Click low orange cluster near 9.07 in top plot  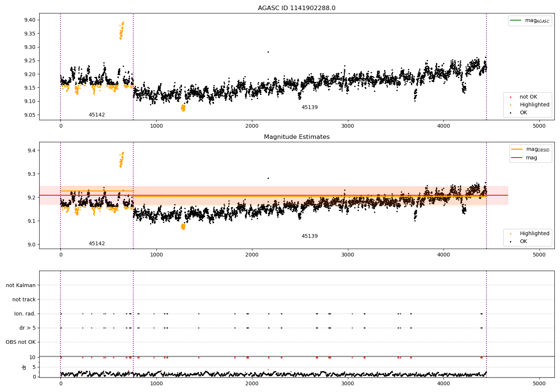point(183,108)
